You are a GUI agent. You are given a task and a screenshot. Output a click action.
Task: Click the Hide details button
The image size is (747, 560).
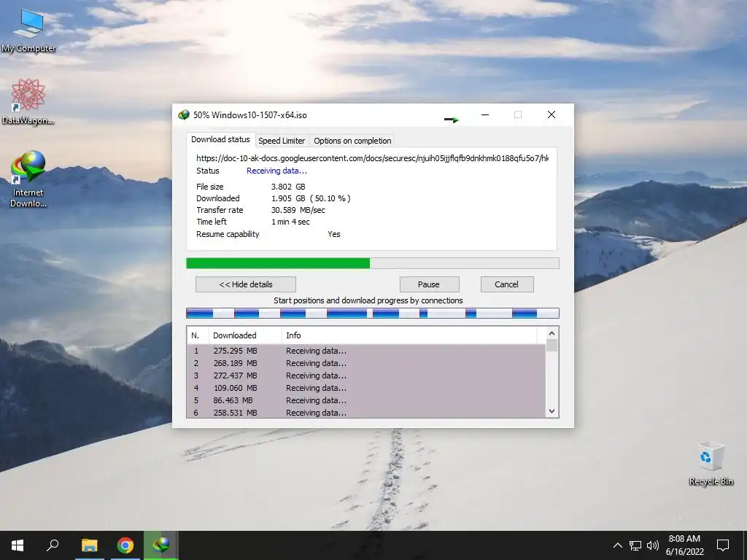tap(246, 284)
